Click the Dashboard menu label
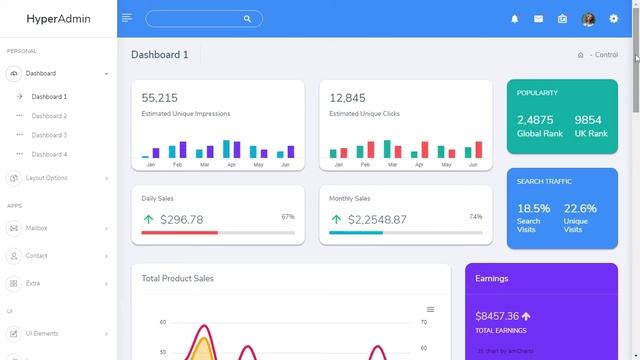The height and width of the screenshot is (360, 640). click(41, 73)
